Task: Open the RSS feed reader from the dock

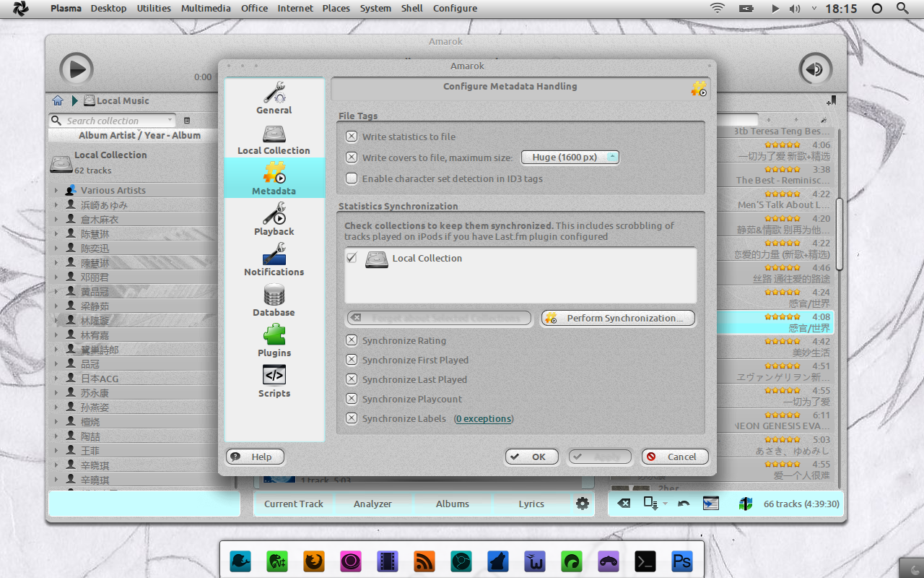Action: [x=424, y=561]
